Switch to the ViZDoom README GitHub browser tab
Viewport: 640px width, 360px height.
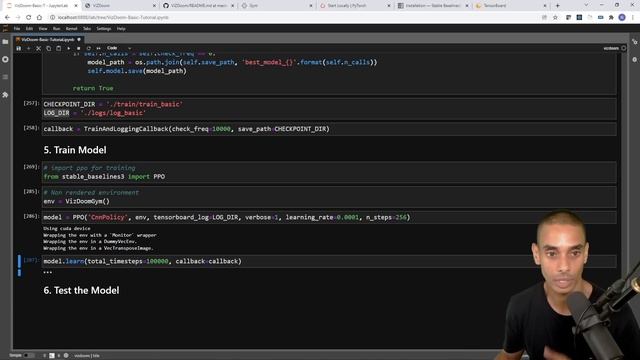(x=198, y=6)
